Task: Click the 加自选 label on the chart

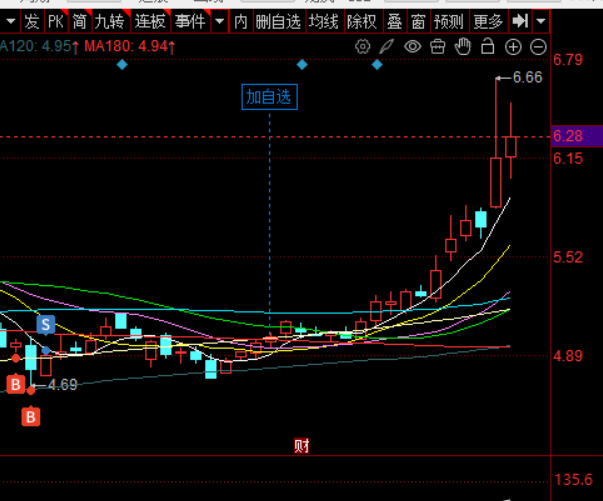Action: [x=269, y=97]
